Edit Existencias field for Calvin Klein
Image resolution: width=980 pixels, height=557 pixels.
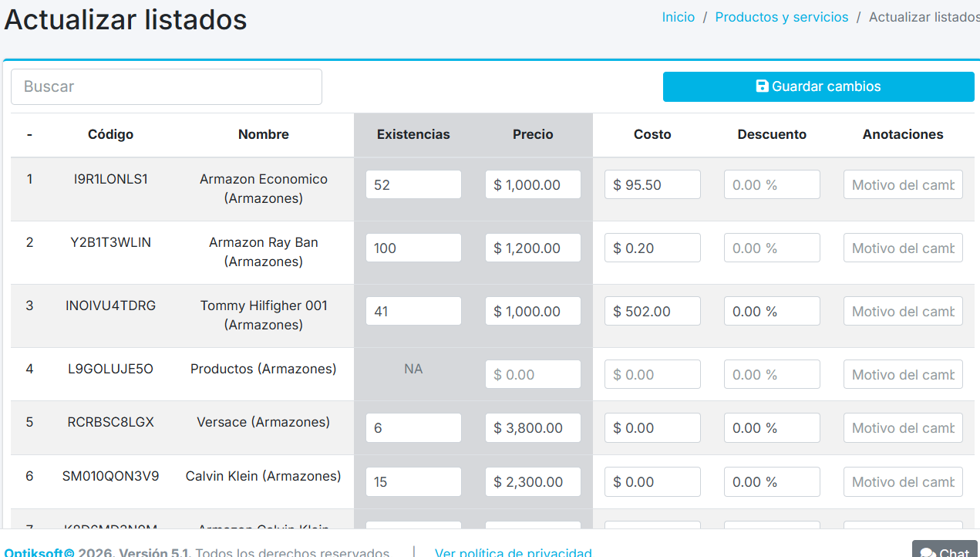click(413, 482)
